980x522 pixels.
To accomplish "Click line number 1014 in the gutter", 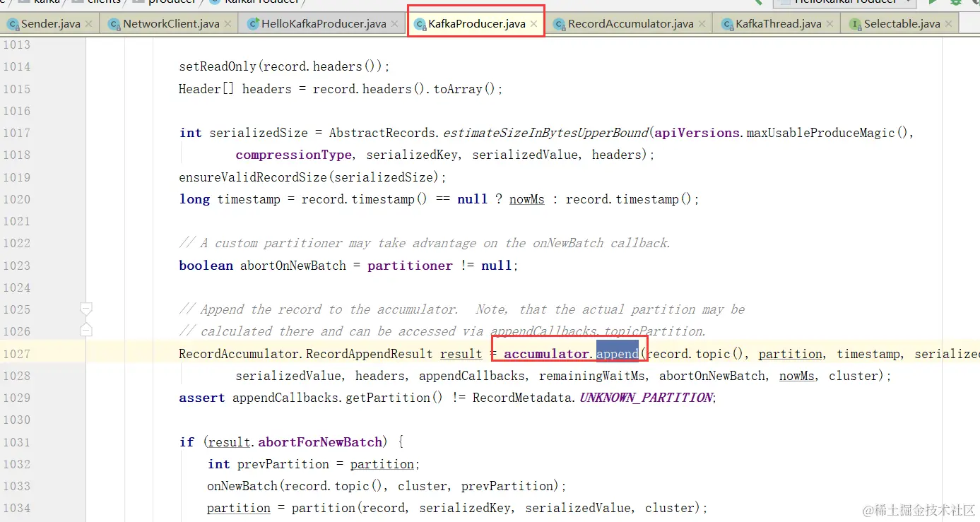I will tap(16, 66).
